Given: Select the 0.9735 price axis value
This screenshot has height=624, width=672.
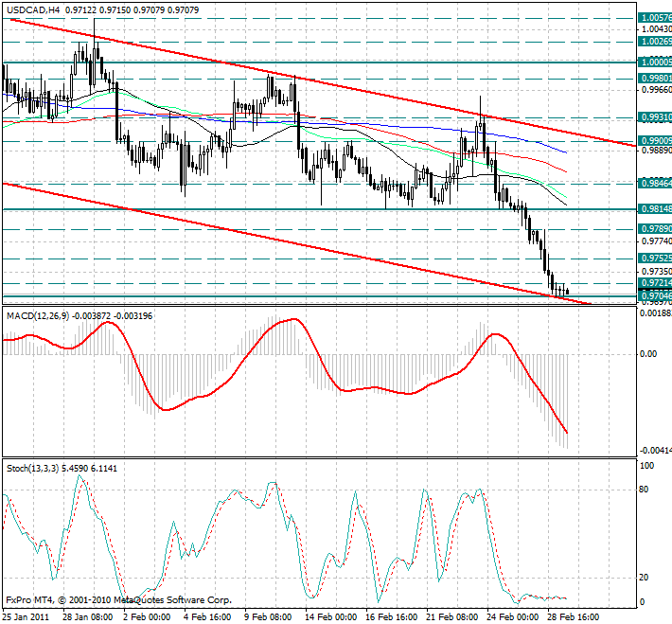Looking at the screenshot, I should (x=656, y=272).
